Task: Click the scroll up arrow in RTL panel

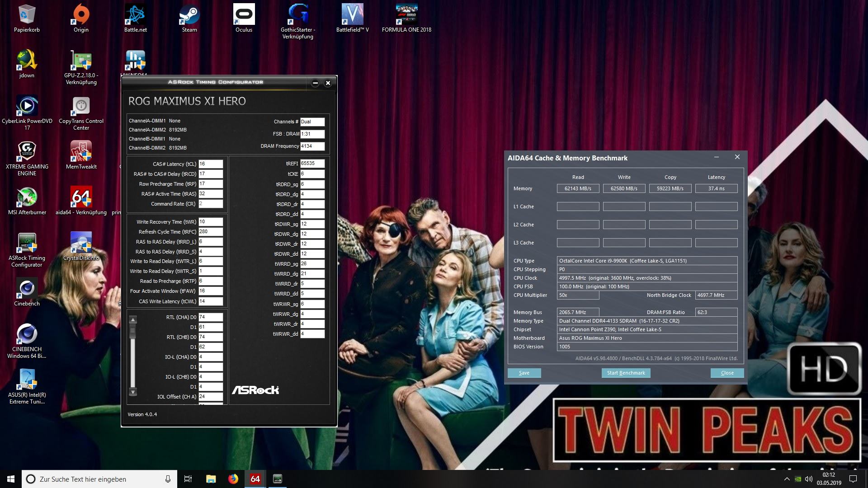Action: (x=133, y=320)
